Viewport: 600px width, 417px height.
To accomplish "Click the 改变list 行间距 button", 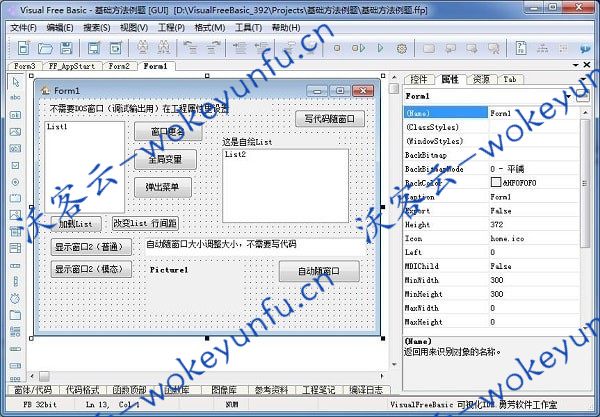I will (145, 223).
